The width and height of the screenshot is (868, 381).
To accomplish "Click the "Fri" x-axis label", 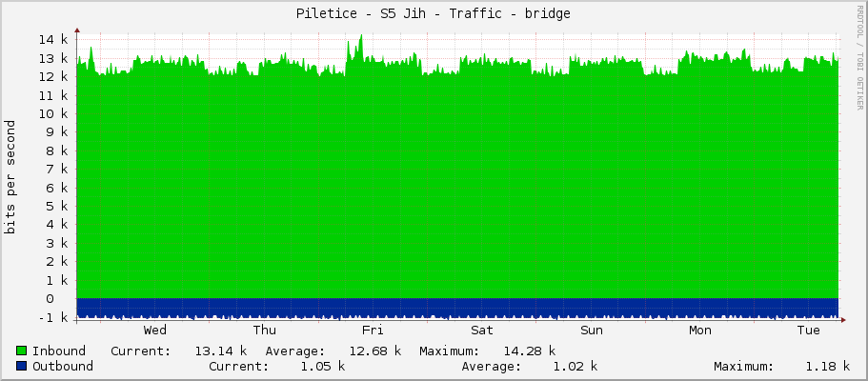I will (x=373, y=331).
